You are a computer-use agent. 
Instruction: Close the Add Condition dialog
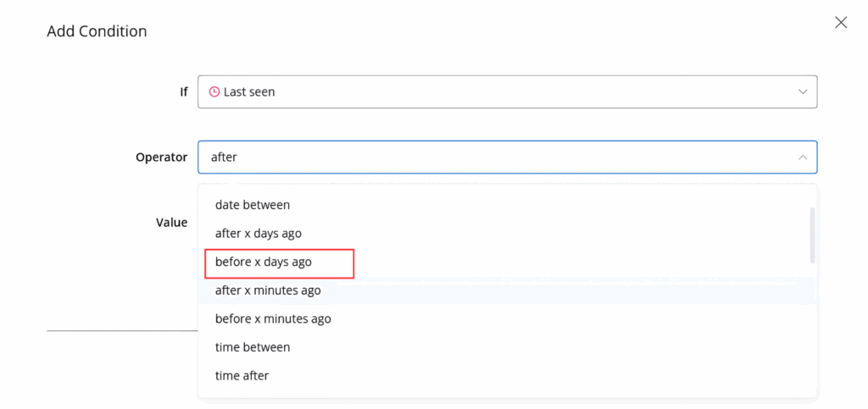(841, 23)
